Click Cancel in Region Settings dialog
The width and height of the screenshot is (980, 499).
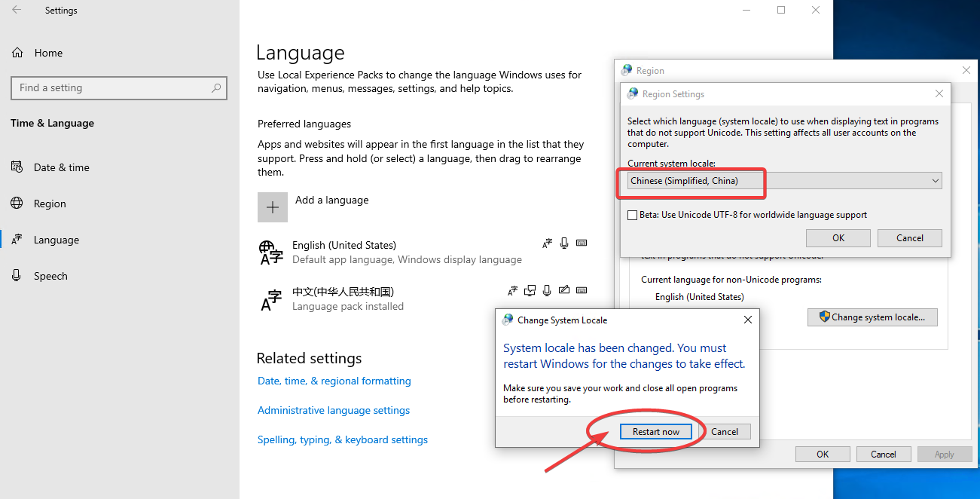910,238
